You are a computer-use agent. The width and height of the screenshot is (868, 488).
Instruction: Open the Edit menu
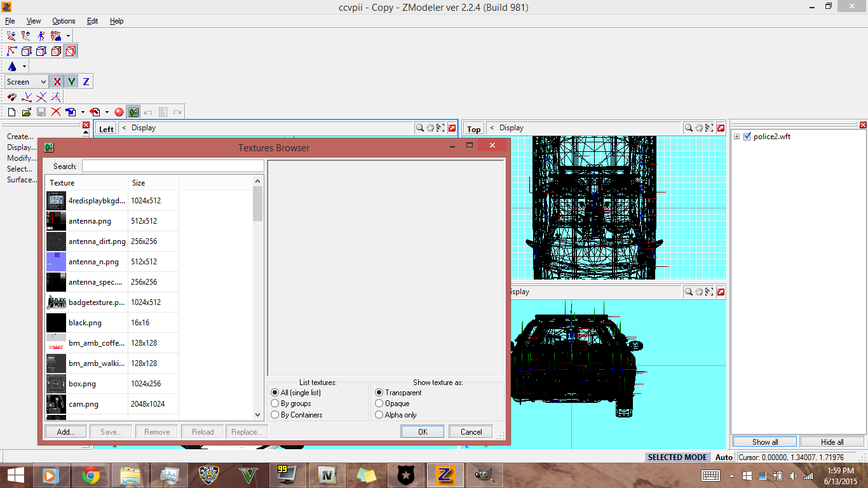tap(93, 21)
